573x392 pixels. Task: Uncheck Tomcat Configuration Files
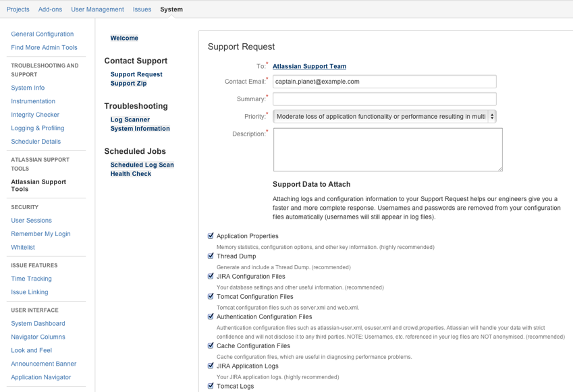tap(211, 297)
